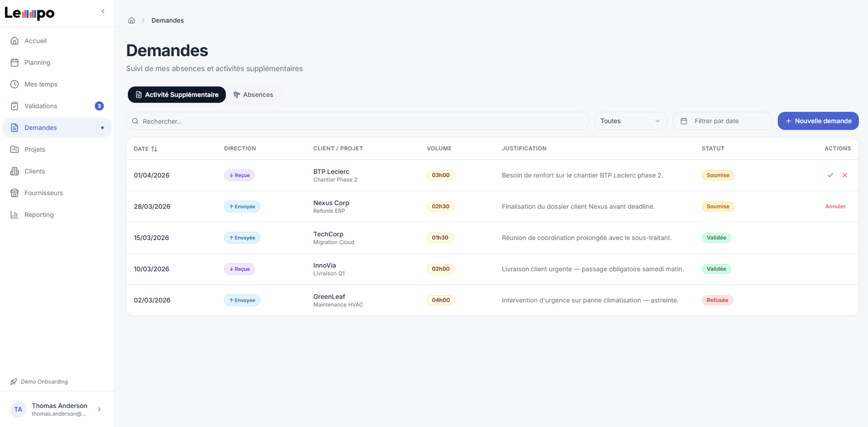Click the calendar icon in date filter

(684, 121)
